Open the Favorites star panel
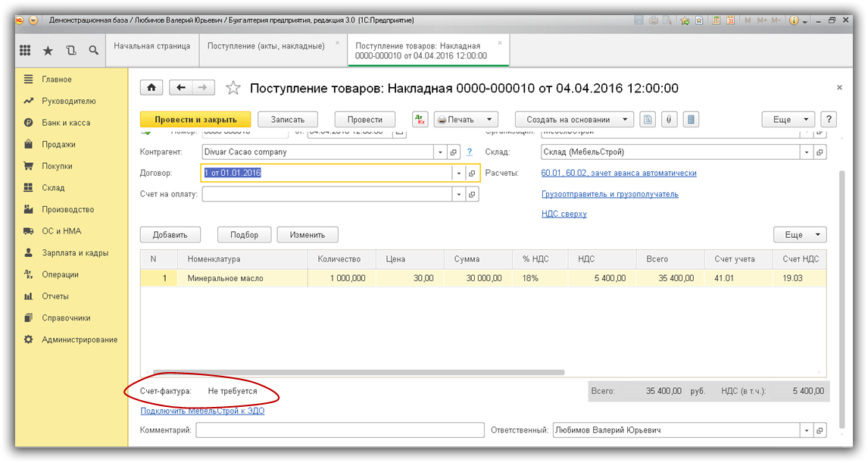Screen dimensions: 868x463 point(48,51)
